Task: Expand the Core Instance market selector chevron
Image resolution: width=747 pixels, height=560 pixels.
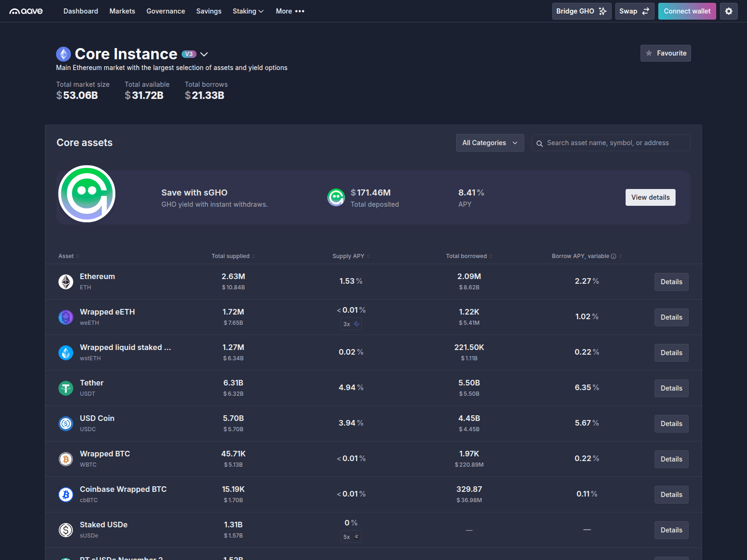Action: (204, 54)
